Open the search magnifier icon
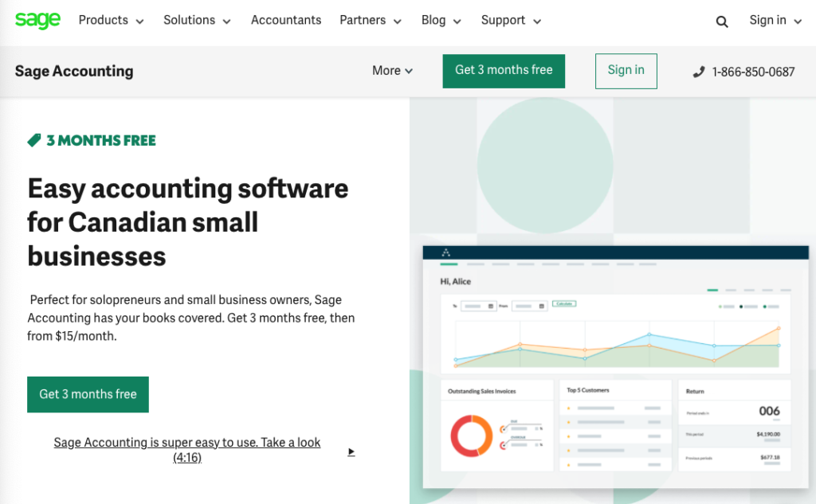 pos(721,21)
